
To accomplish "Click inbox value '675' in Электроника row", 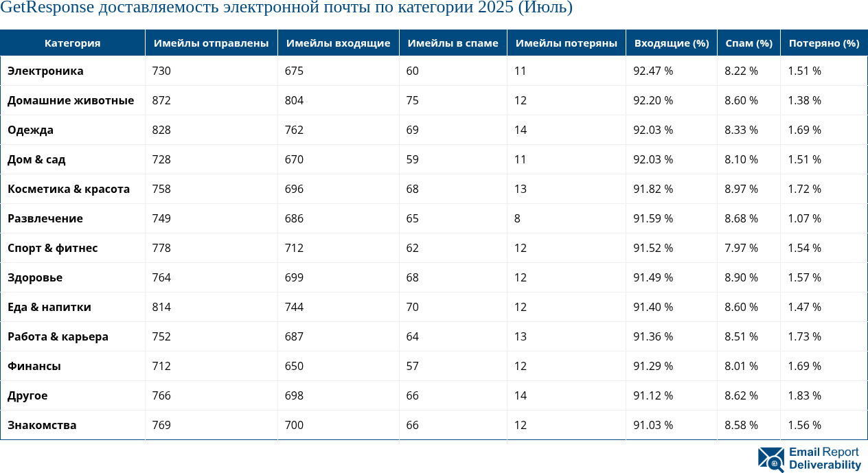I will (294, 71).
